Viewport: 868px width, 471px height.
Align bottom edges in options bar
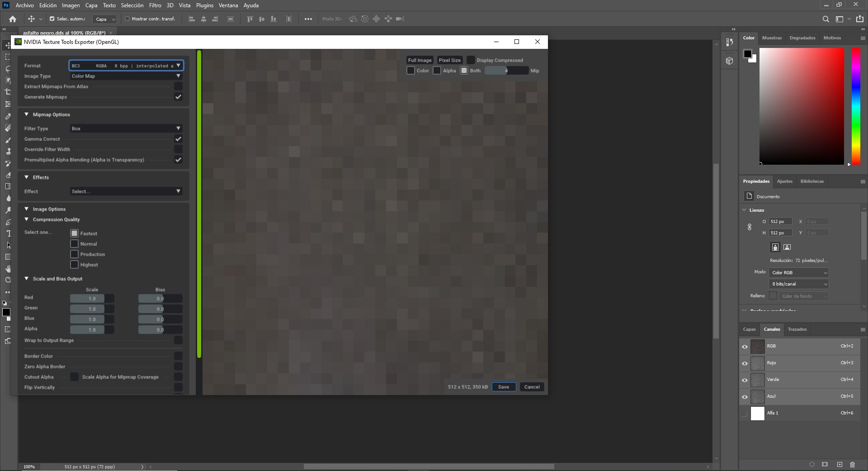tap(273, 19)
